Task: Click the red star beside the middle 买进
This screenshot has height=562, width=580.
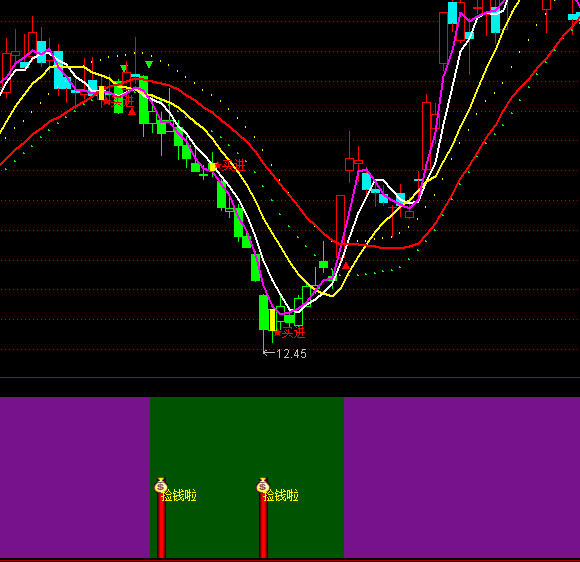Action: coord(218,165)
